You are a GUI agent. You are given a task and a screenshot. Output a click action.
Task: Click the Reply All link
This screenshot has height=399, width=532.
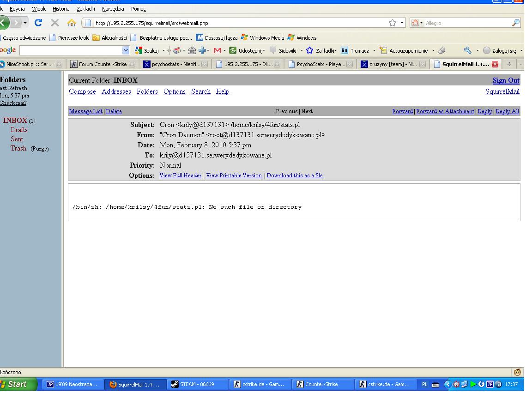tap(507, 111)
